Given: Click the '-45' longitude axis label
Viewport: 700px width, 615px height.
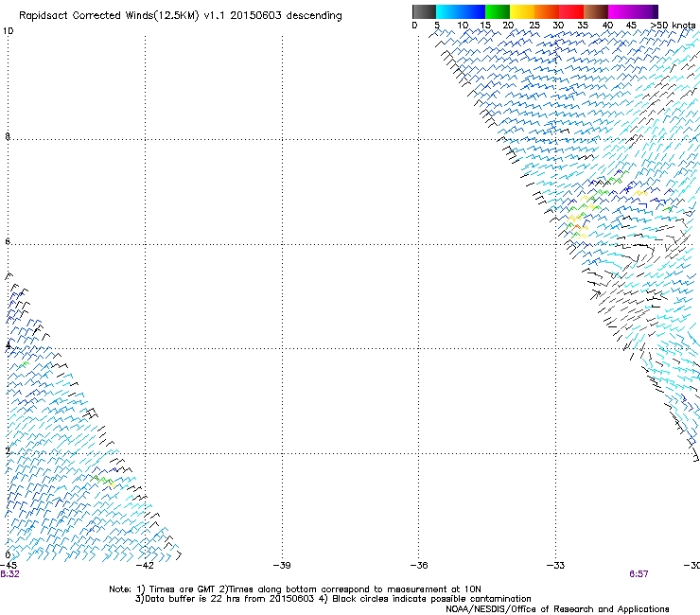Looking at the screenshot, I should [x=8, y=565].
